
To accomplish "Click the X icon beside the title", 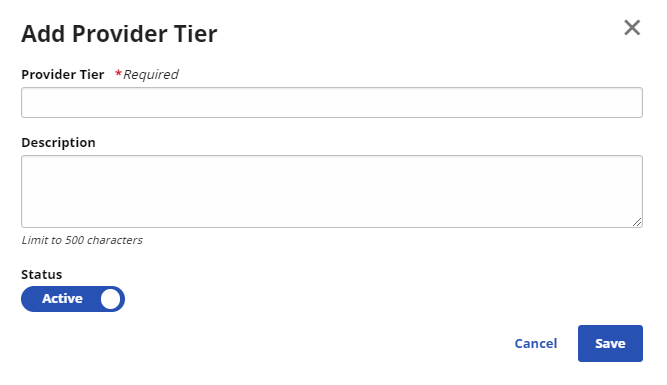I will click(x=632, y=28).
